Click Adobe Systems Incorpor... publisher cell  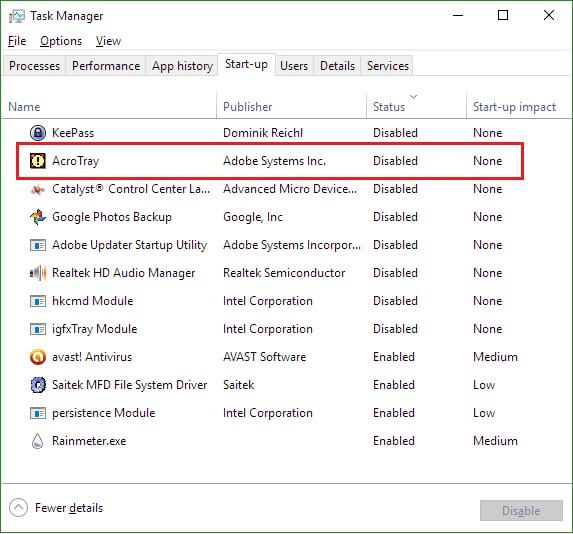click(292, 245)
